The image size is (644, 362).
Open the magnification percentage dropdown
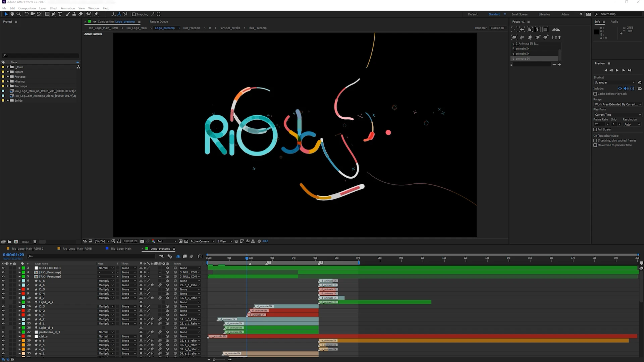101,241
